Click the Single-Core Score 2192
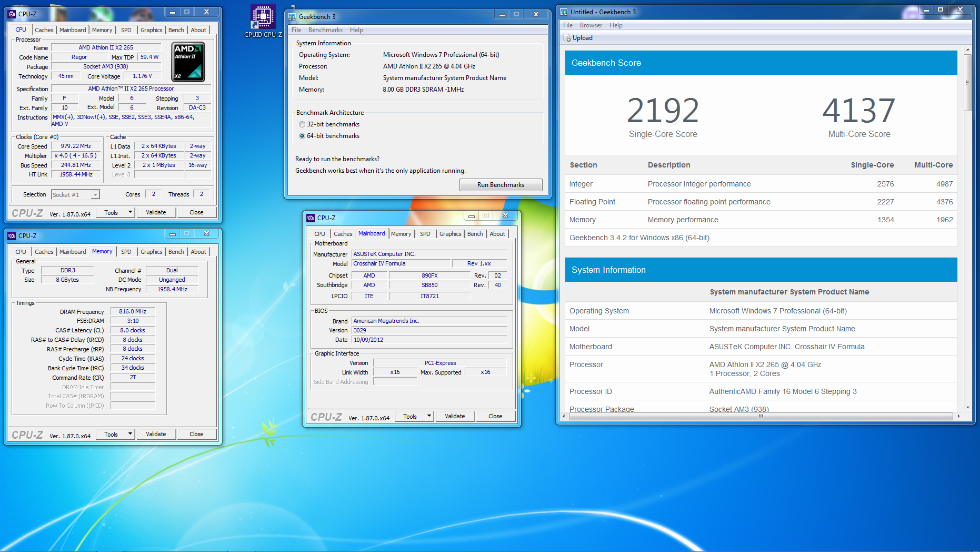Image resolution: width=980 pixels, height=552 pixels. click(663, 111)
